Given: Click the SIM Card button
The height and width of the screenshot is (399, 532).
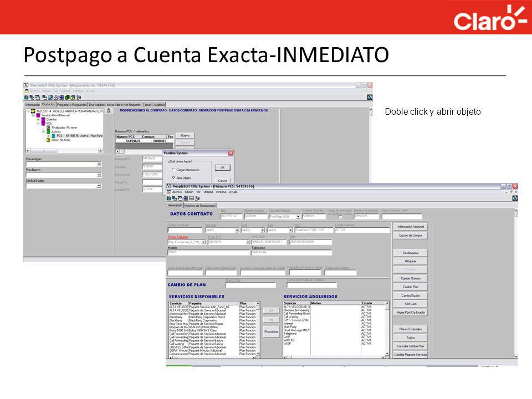Looking at the screenshot, I should pos(411,304).
